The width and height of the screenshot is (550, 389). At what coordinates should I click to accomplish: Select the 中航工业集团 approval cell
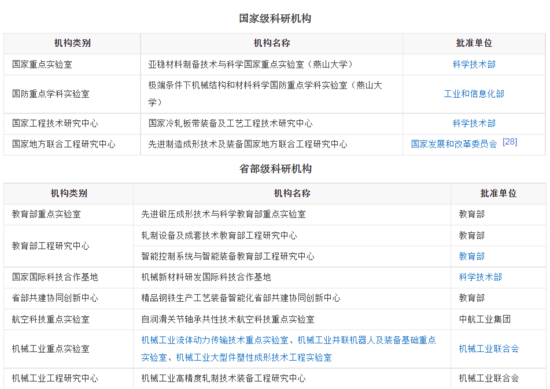click(498, 319)
